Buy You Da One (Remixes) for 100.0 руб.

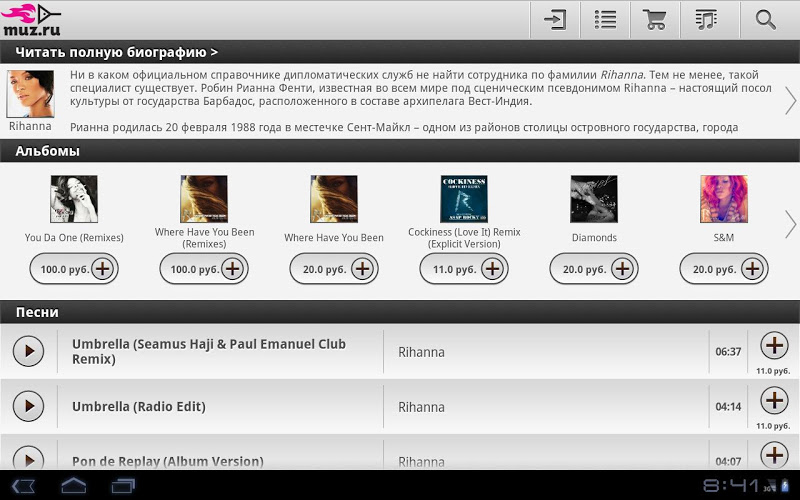(x=74, y=269)
